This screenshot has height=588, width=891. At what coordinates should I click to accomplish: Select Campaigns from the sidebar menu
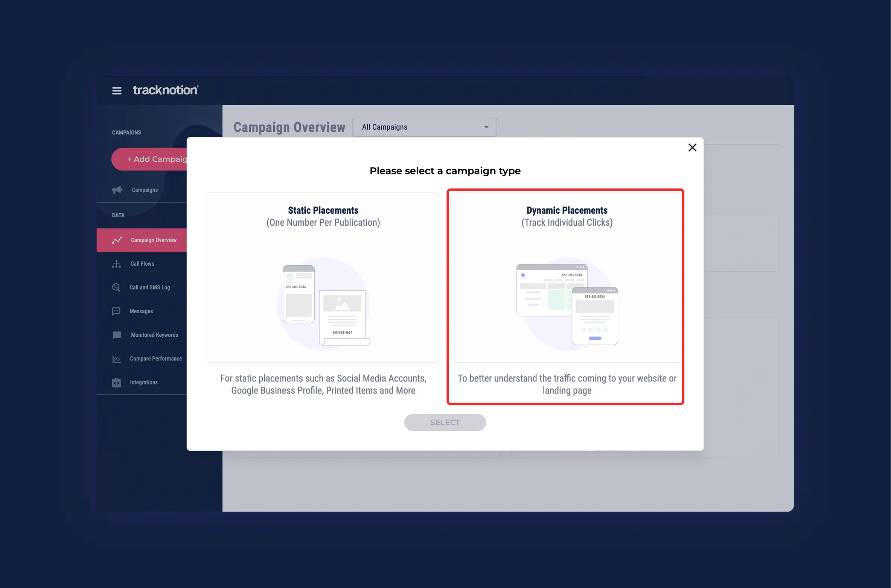[144, 190]
